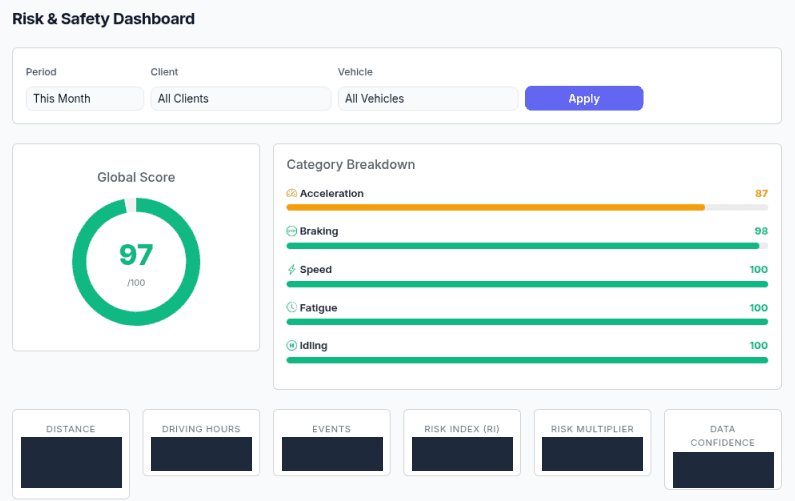Viewport: 795px width, 501px height.
Task: Click the Braking score value 98
Action: click(x=761, y=231)
